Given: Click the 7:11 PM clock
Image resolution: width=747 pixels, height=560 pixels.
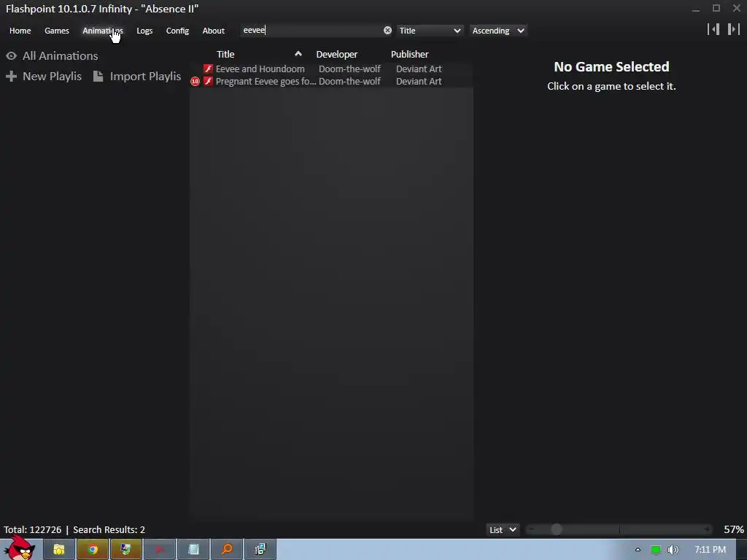Looking at the screenshot, I should click(x=711, y=550).
